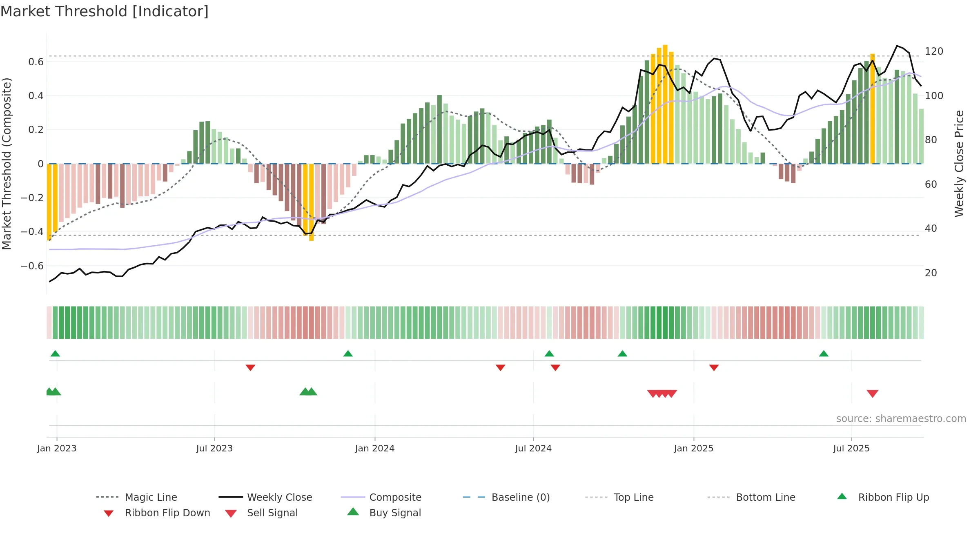
Task: Click the 100 right axis tick label
Action: 934,96
